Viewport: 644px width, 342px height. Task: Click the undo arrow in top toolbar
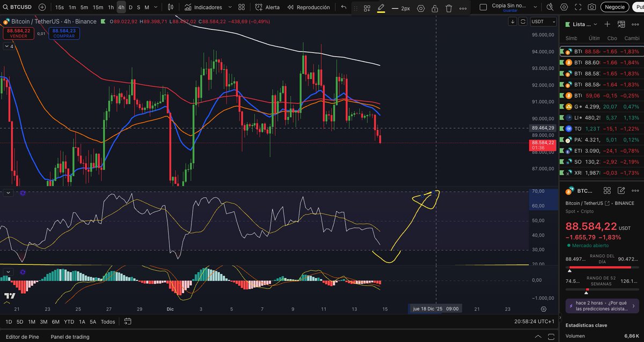click(343, 8)
